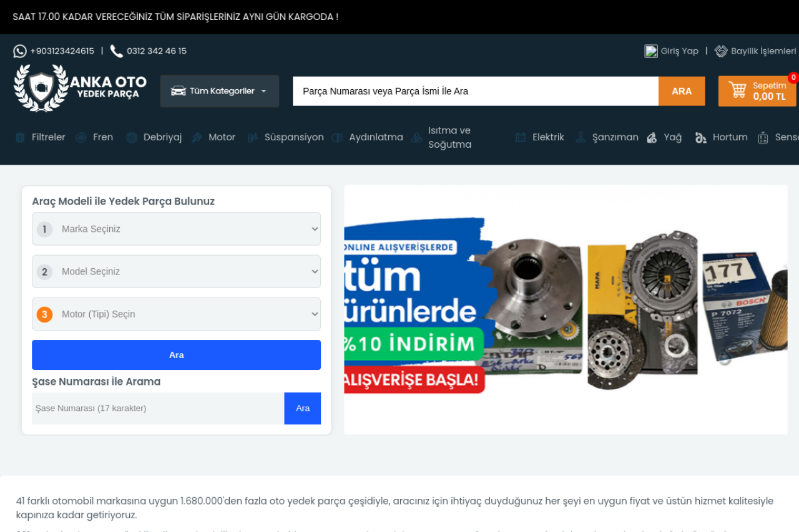Select the Yağ oil can icon
The width and height of the screenshot is (799, 532).
pyautogui.click(x=652, y=138)
